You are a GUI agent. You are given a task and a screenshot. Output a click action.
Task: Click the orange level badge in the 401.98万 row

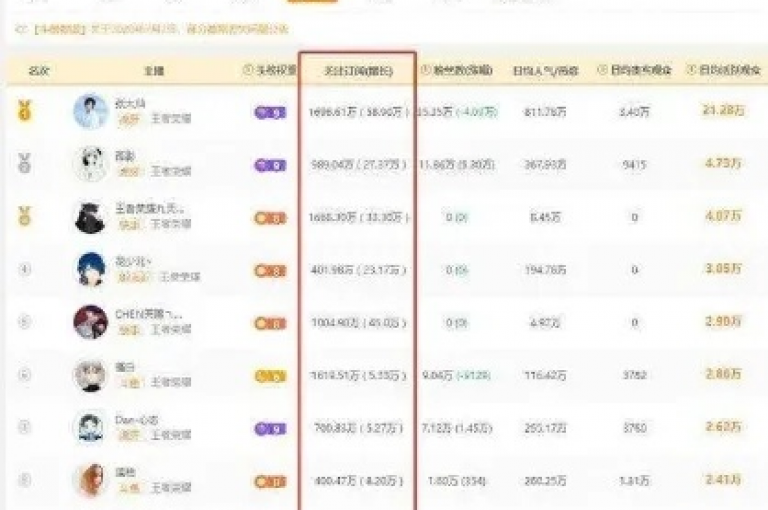click(x=270, y=271)
